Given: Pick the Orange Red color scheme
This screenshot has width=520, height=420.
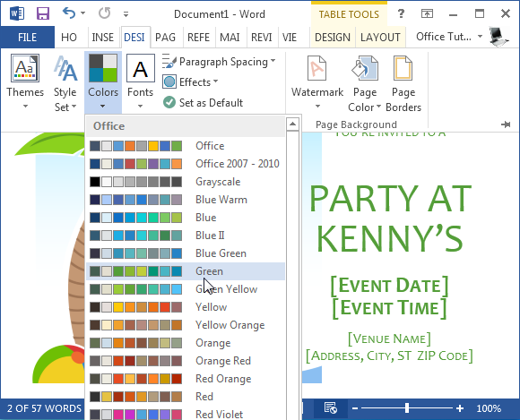Looking at the screenshot, I should click(186, 361).
